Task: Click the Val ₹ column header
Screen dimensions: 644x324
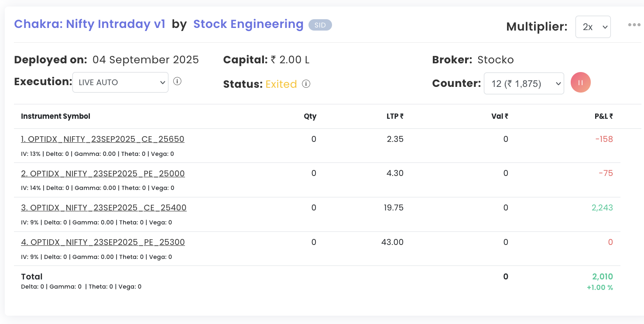Action: pos(500,116)
